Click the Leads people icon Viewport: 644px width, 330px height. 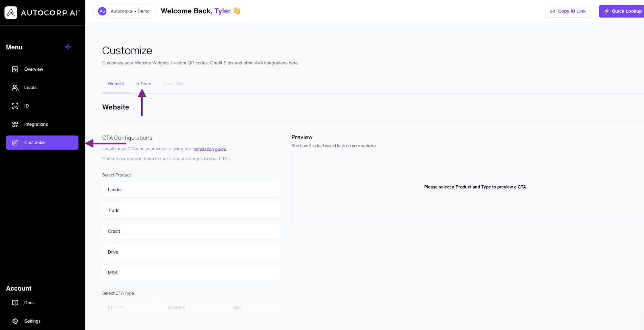(15, 88)
